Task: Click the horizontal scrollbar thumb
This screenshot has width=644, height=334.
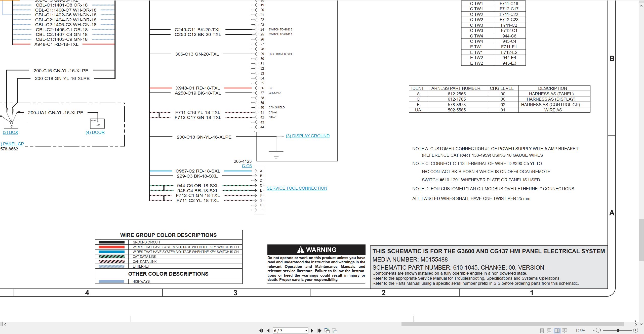Action: click(x=512, y=324)
